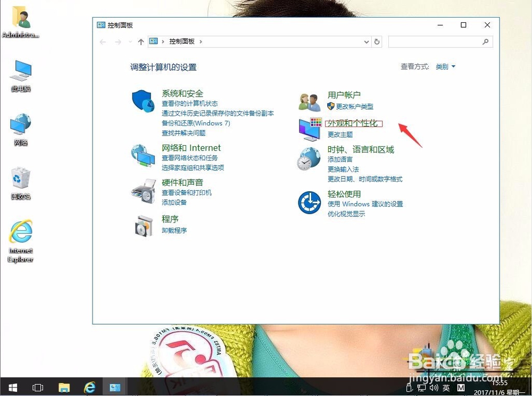Expand the chevron before 控制面板 breadcrumb

[x=163, y=41]
